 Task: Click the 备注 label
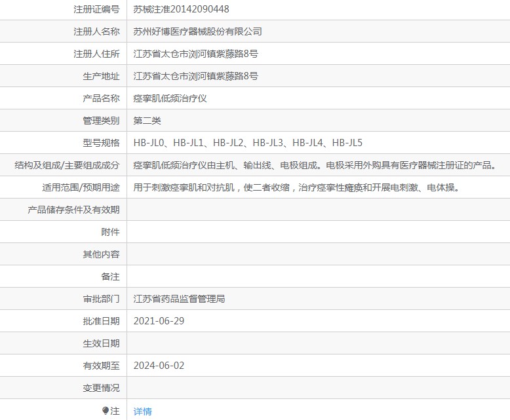tap(110, 277)
